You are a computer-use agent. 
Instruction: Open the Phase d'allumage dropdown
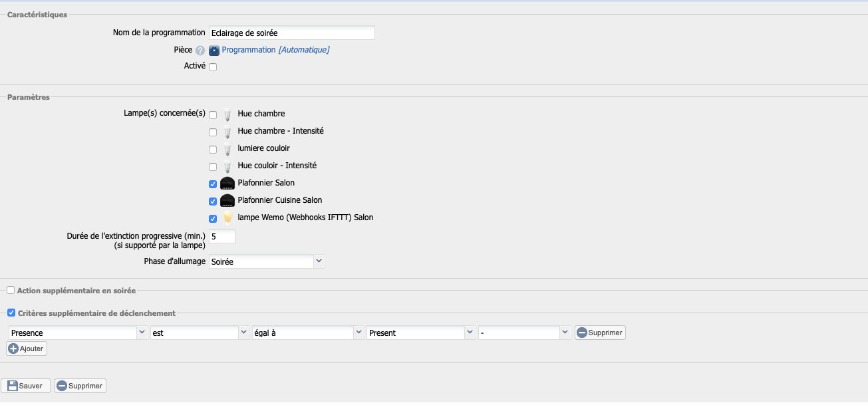(x=267, y=262)
